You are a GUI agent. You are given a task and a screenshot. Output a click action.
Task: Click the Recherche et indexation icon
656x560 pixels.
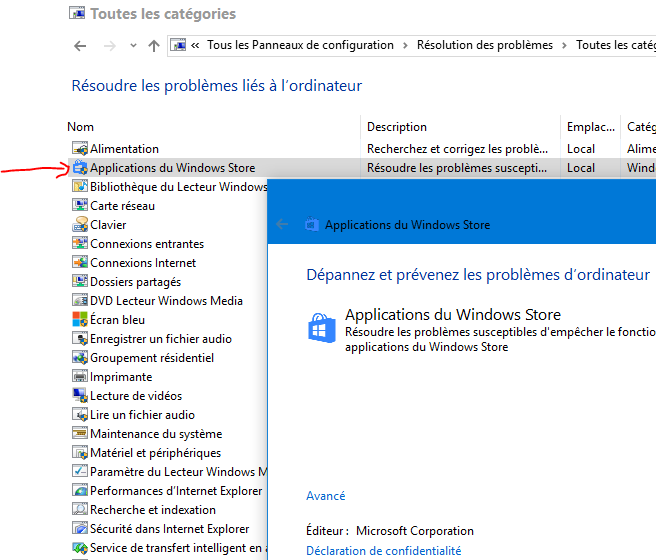80,509
